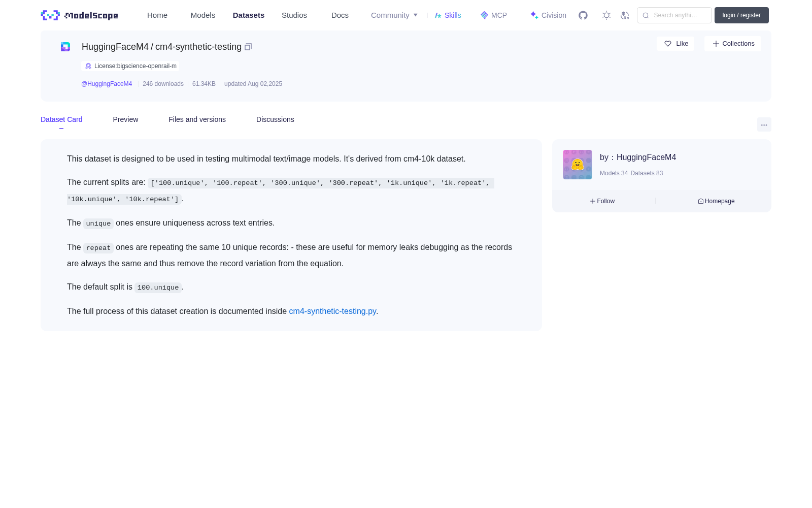Click the Follow plus icon
The height and width of the screenshot is (508, 812).
pyautogui.click(x=592, y=201)
